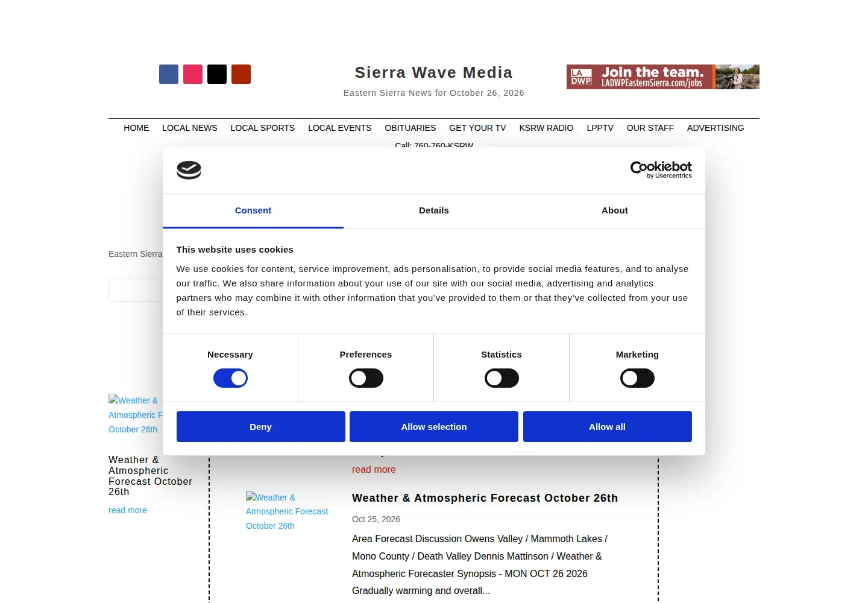Image resolution: width=868 pixels, height=603 pixels.
Task: Click the dark red social media square
Action: 241,74
